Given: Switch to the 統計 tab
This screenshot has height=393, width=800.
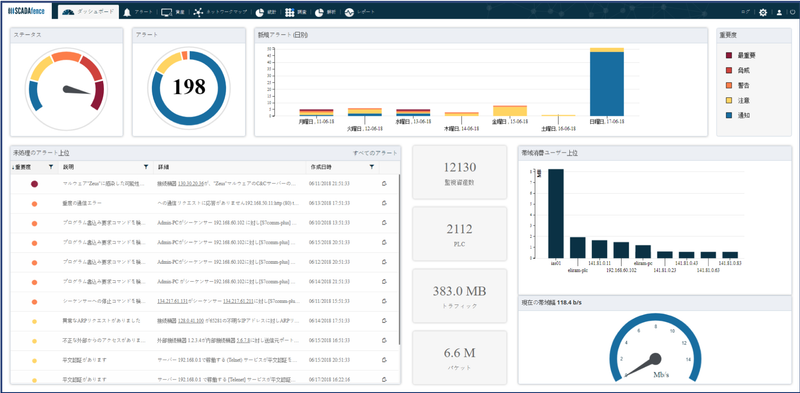Looking at the screenshot, I should click(265, 12).
